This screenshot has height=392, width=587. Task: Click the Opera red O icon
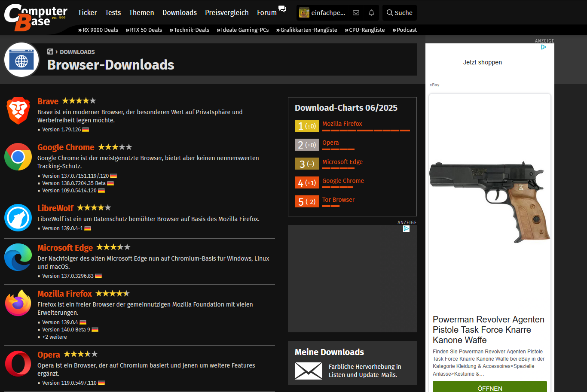click(18, 364)
